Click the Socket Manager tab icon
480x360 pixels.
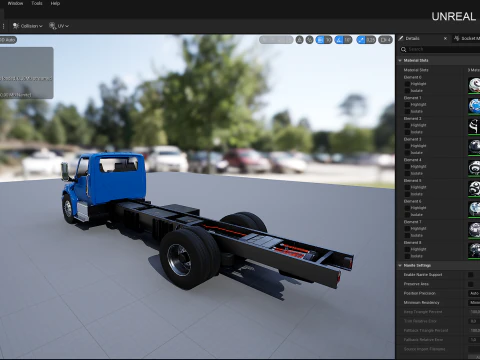point(456,38)
